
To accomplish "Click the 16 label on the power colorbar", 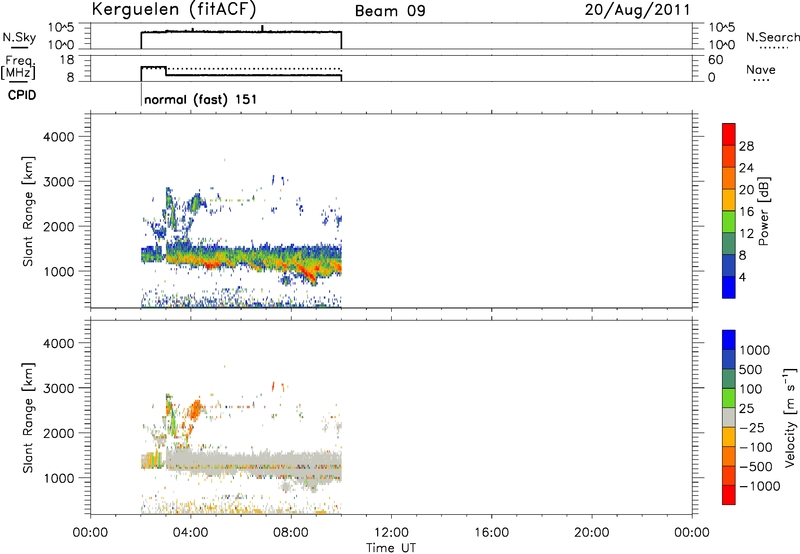I will (x=746, y=212).
